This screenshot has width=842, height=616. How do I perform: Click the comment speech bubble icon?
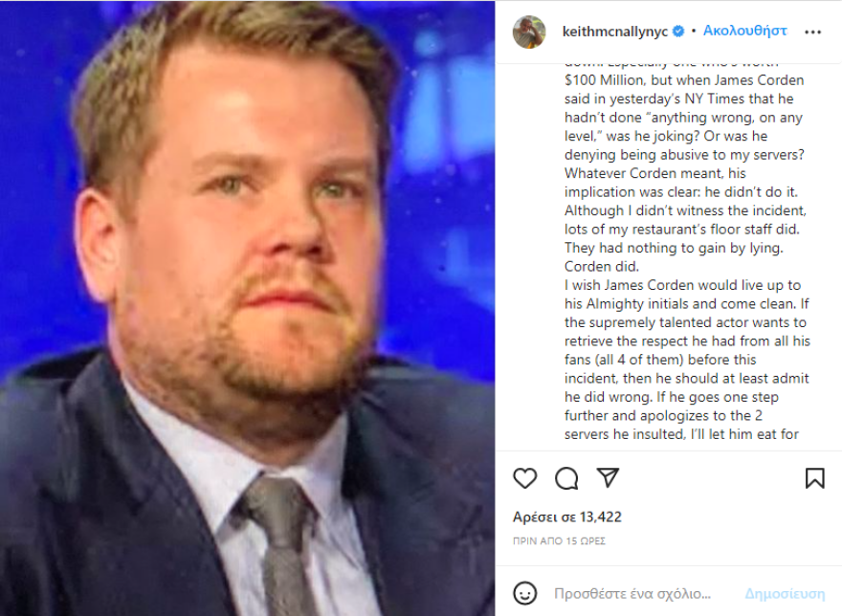(x=566, y=478)
